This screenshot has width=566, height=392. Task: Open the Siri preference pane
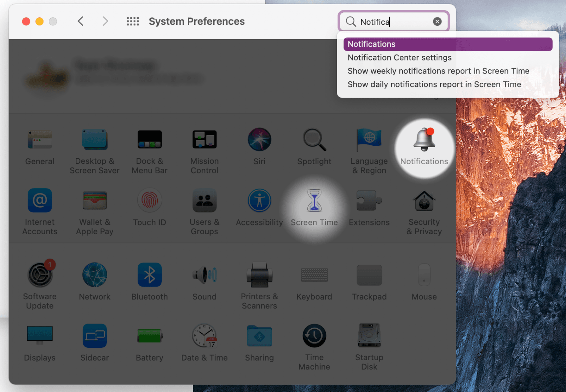(259, 139)
